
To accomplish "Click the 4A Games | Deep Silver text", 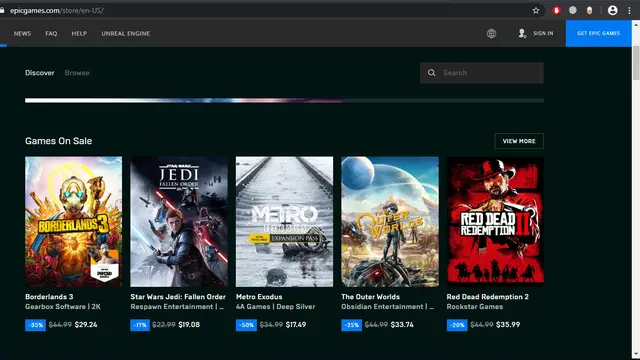I will point(276,307).
